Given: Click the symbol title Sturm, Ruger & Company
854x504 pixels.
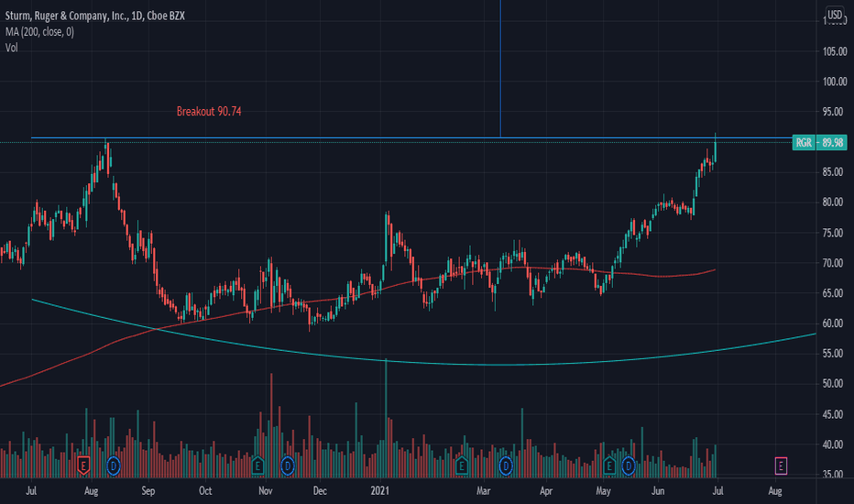Looking at the screenshot, I should (x=94, y=16).
